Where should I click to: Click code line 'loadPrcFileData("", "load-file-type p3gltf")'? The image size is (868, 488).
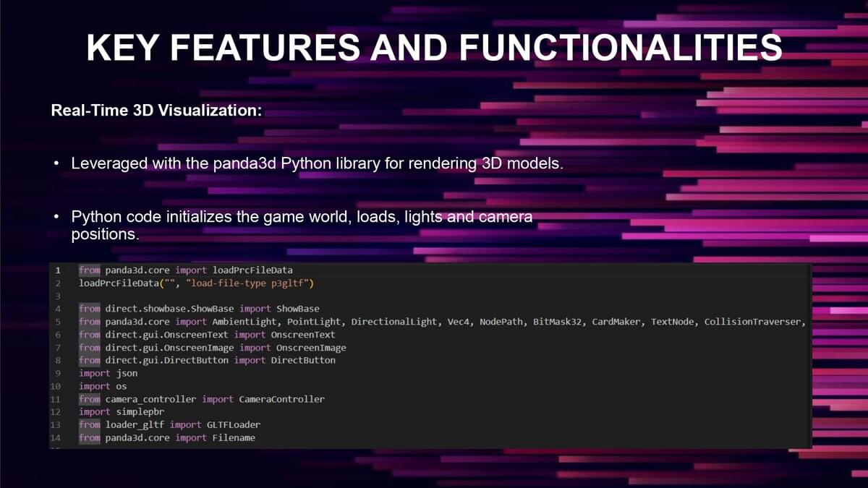[x=196, y=283]
